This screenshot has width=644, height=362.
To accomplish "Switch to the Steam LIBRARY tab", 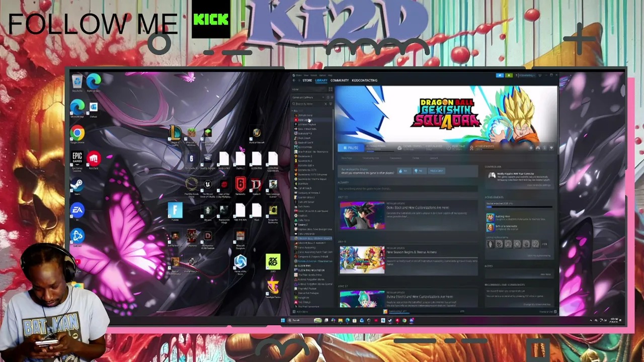I will click(x=321, y=80).
